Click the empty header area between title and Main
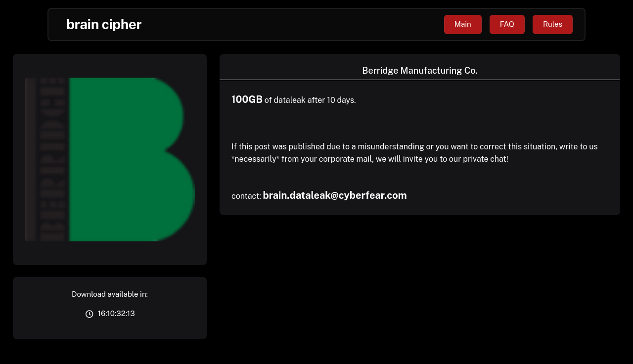This screenshot has height=364, width=633. [x=292, y=24]
